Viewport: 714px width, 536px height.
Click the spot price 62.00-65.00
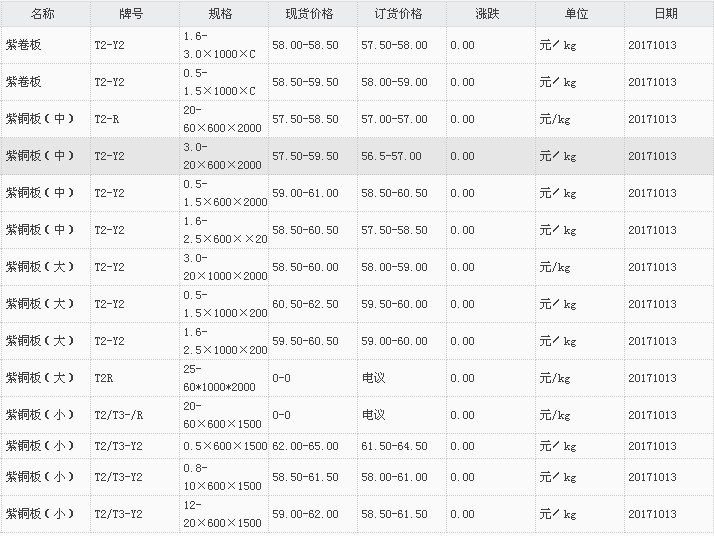(305, 446)
